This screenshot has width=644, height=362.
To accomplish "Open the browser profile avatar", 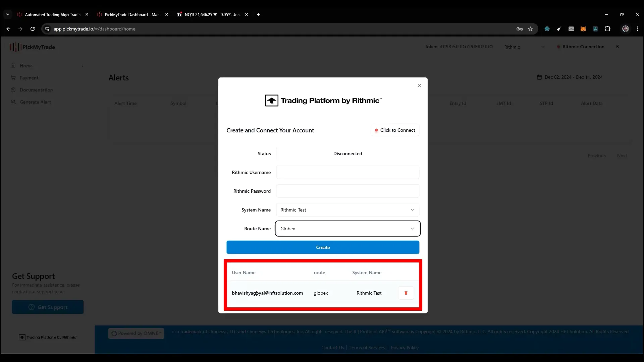I will click(x=626, y=29).
